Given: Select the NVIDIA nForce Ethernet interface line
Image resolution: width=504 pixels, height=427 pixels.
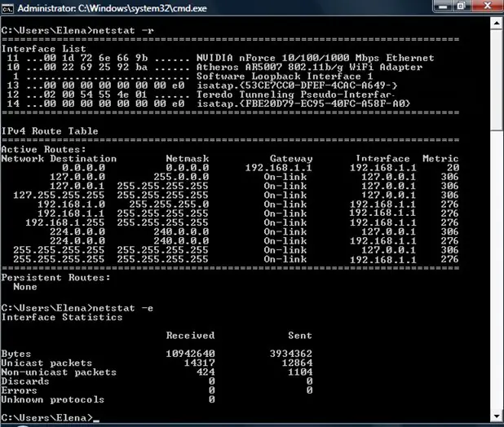Looking at the screenshot, I should pos(220,58).
